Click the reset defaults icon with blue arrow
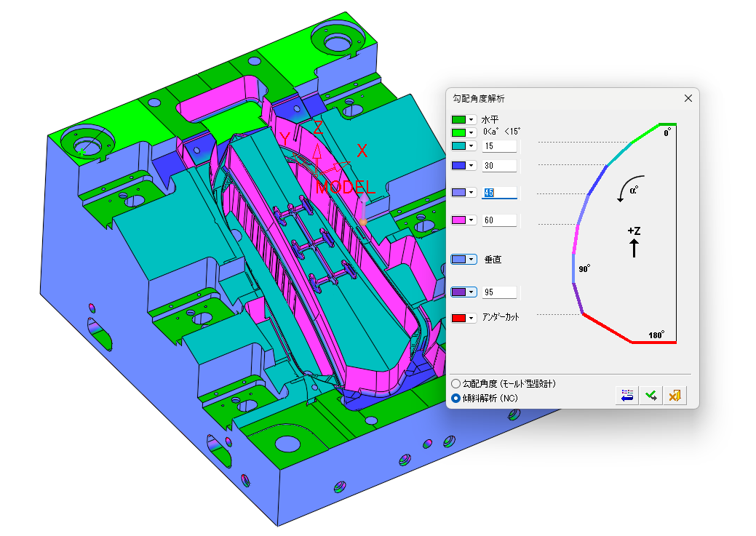The width and height of the screenshot is (756, 536). (626, 396)
